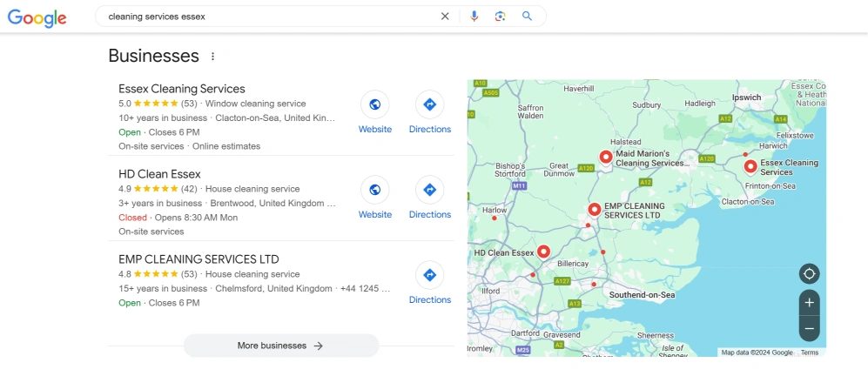Viewport: 868px width, 376px height.
Task: Open the HD Clean Essex listing title
Action: click(x=159, y=174)
